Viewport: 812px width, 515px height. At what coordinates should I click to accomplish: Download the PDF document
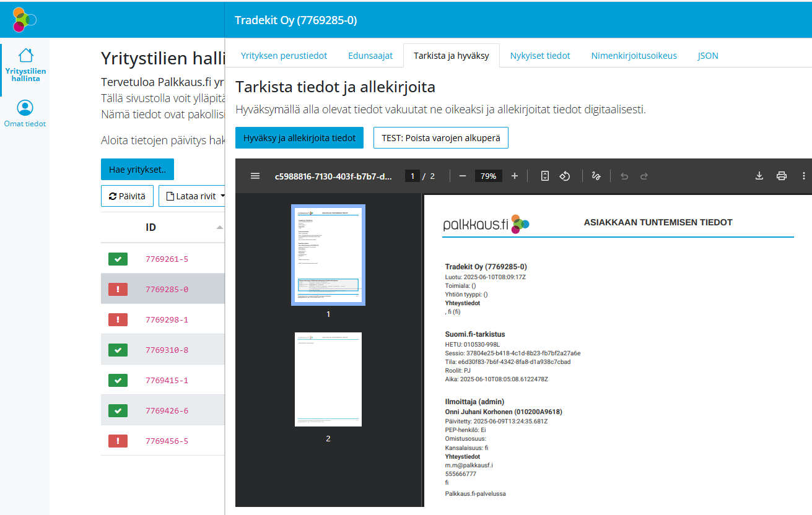click(759, 176)
